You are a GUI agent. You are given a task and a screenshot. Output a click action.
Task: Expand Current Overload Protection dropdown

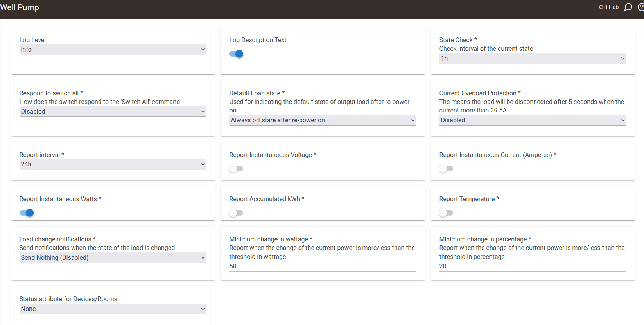(532, 120)
